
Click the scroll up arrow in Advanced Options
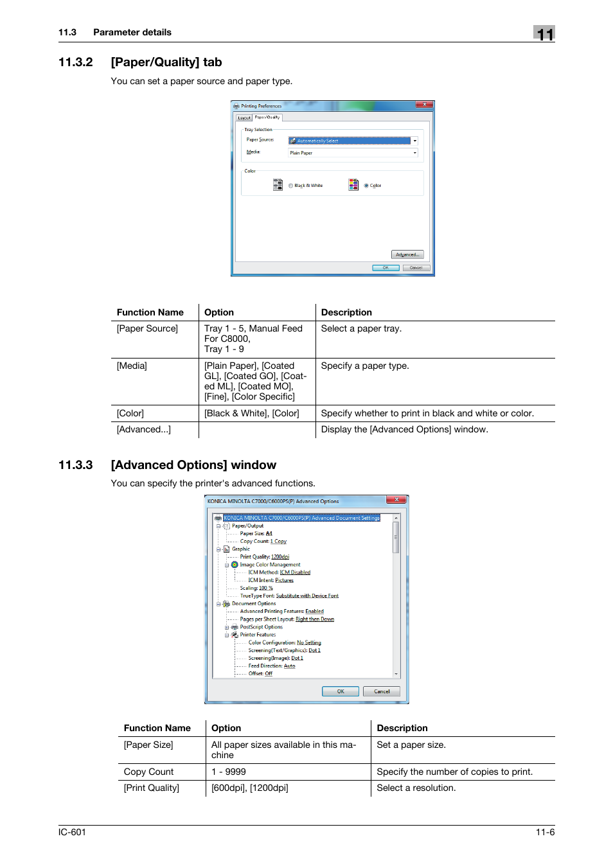tap(396, 517)
